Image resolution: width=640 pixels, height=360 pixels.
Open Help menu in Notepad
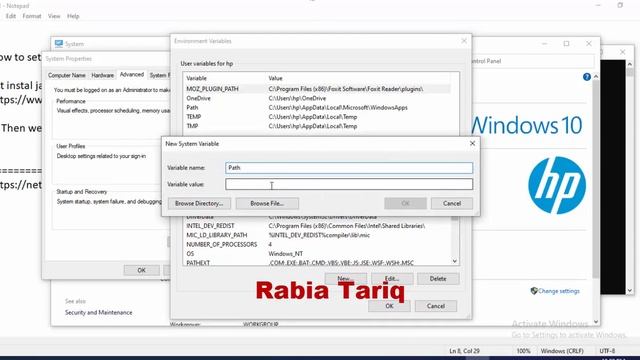(73, 16)
